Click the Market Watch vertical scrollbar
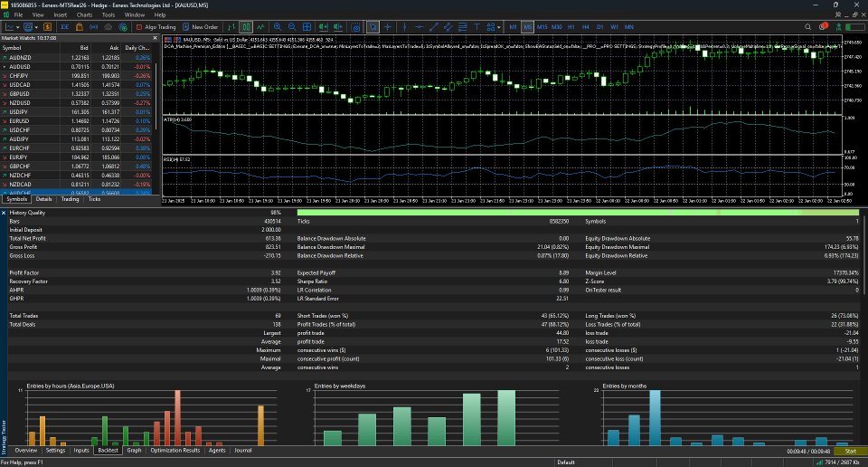 click(x=156, y=97)
